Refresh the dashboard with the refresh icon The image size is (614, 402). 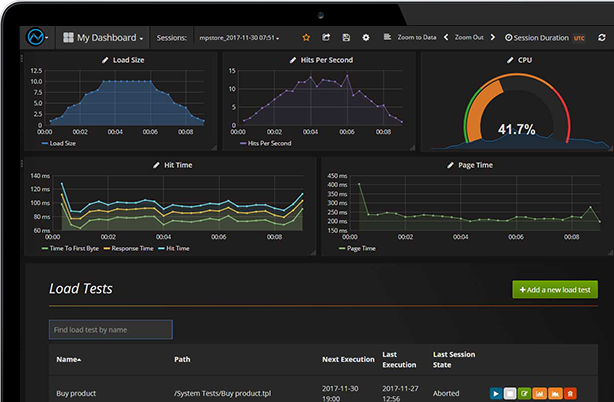tap(602, 38)
